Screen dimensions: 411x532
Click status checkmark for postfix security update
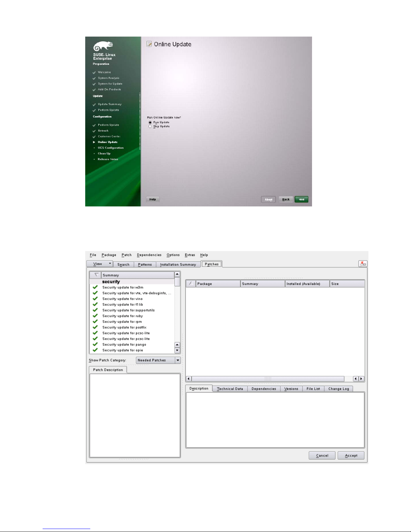click(x=95, y=327)
